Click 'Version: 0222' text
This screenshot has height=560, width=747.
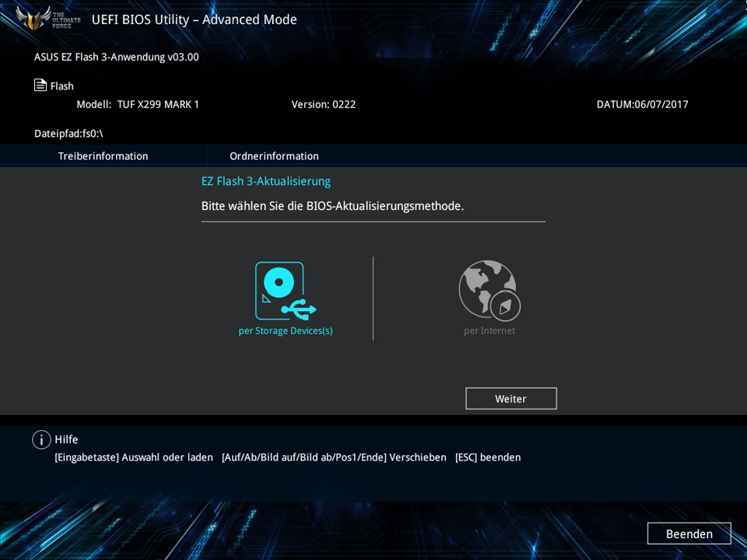(324, 104)
